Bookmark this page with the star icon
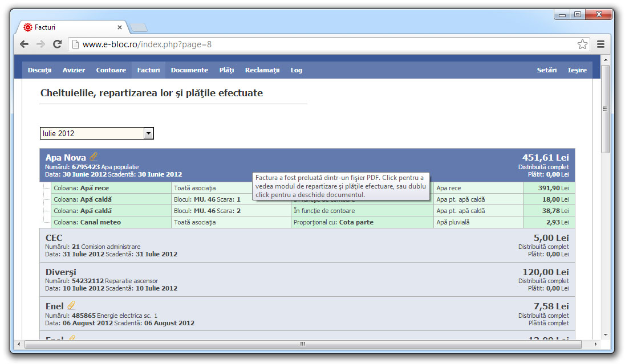This screenshot has height=364, width=625. 582,44
